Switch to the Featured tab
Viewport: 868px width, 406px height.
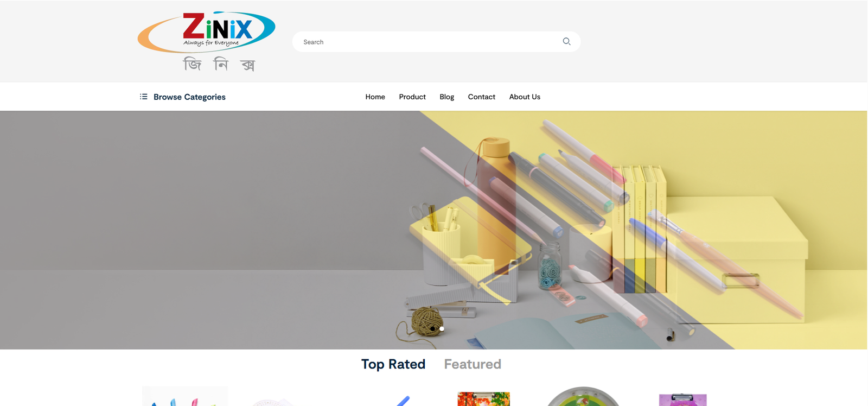click(x=473, y=364)
